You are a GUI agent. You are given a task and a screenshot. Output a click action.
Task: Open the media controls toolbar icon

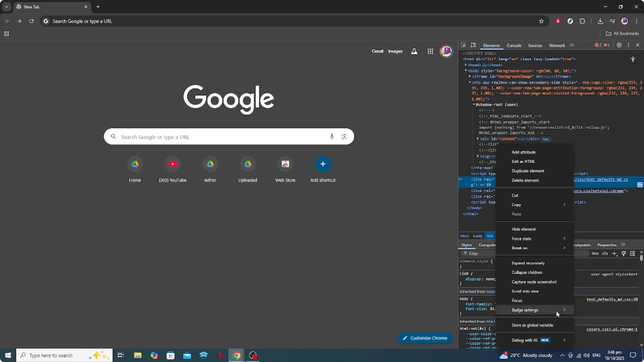tap(612, 21)
